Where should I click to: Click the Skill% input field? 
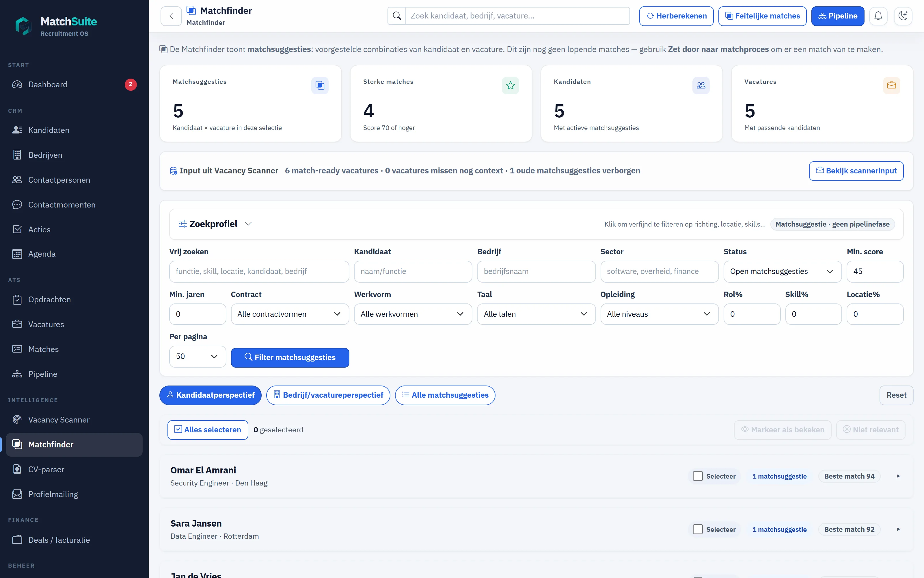coord(813,314)
